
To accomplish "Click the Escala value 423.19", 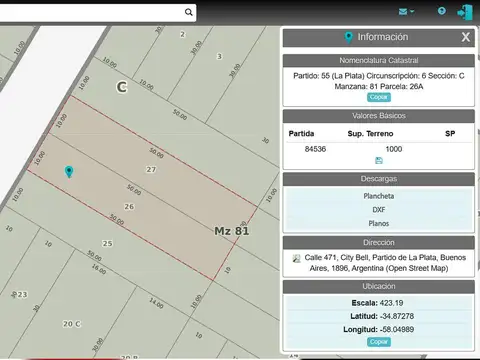I will (x=391, y=303).
